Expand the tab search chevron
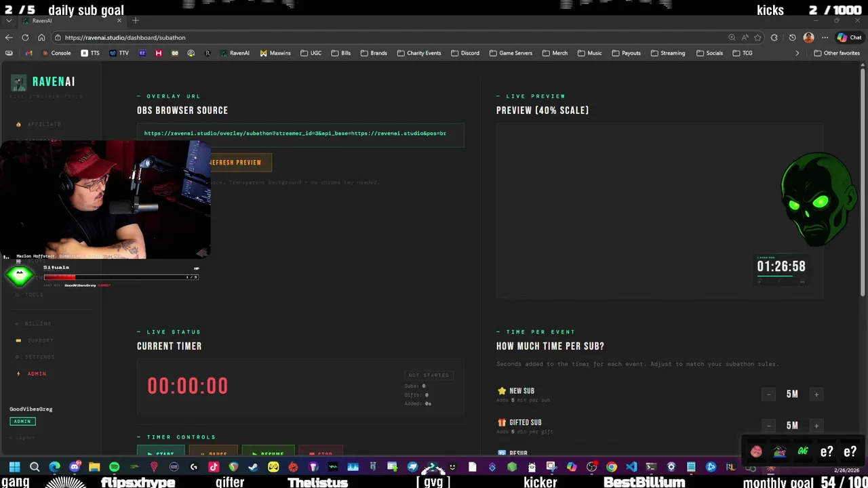The width and height of the screenshot is (868, 488). click(x=8, y=20)
